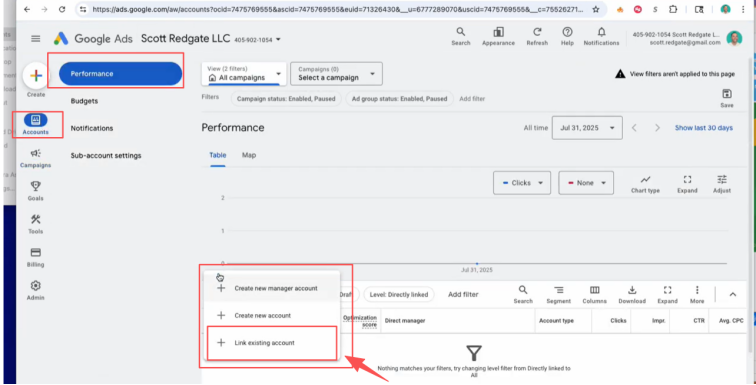The width and height of the screenshot is (756, 385).
Task: Select the Performance menu item
Action: (120, 74)
